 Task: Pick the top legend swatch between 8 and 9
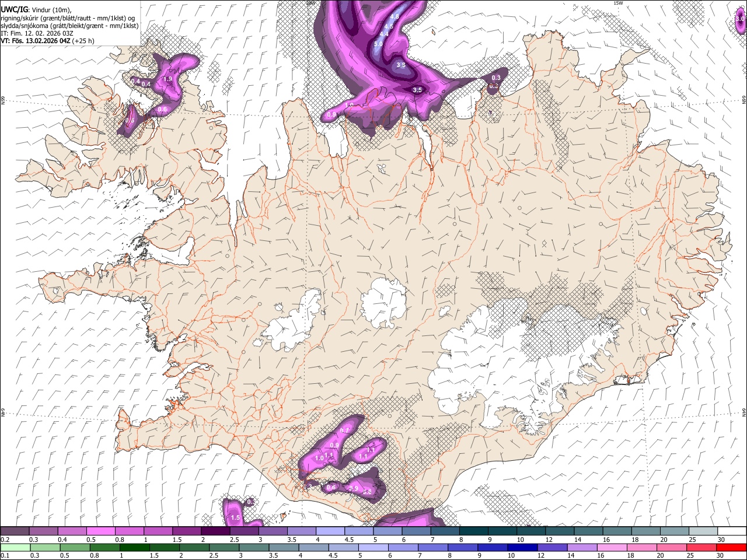click(x=474, y=531)
